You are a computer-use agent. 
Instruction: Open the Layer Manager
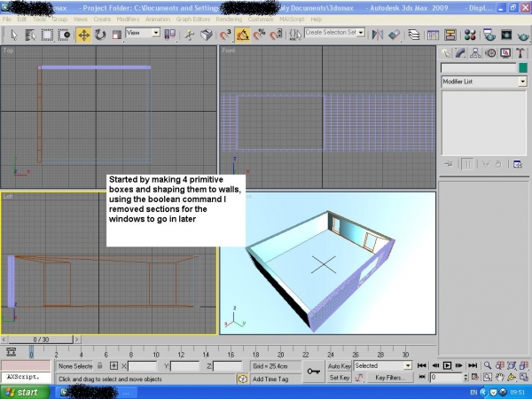(x=414, y=35)
